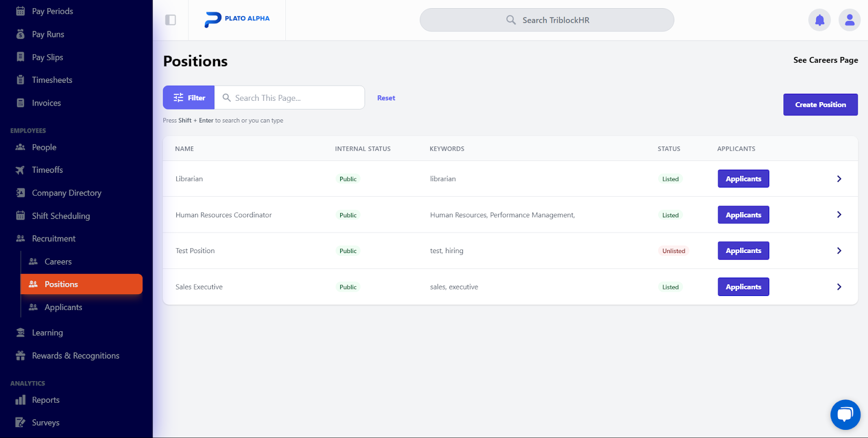Click the Shift Scheduling calendar icon
Screen dimensions: 868x438
pyautogui.click(x=21, y=215)
